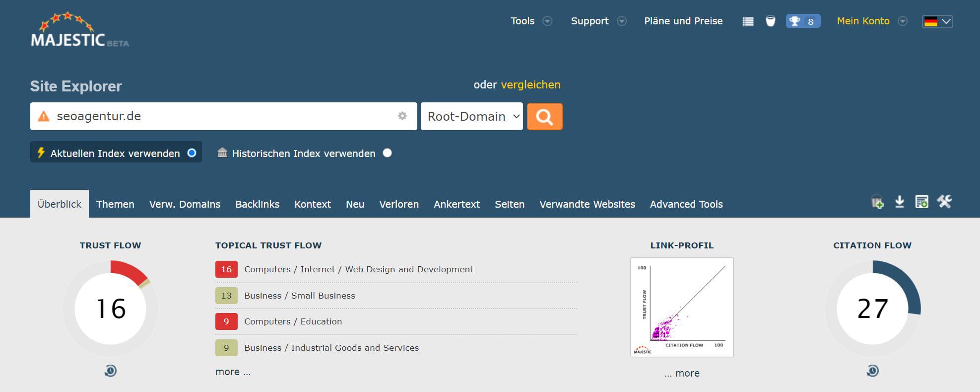Open the Ankertext tab

coord(457,204)
